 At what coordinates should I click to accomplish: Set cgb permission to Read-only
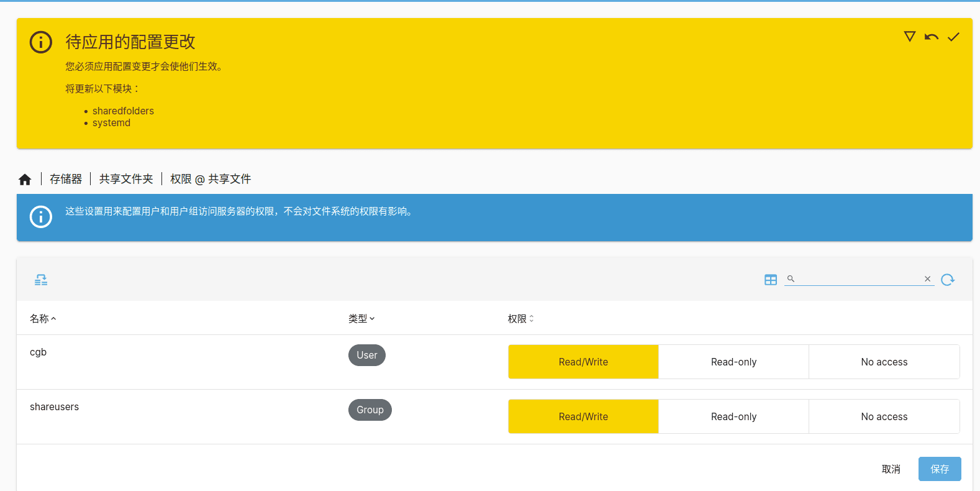(x=733, y=362)
